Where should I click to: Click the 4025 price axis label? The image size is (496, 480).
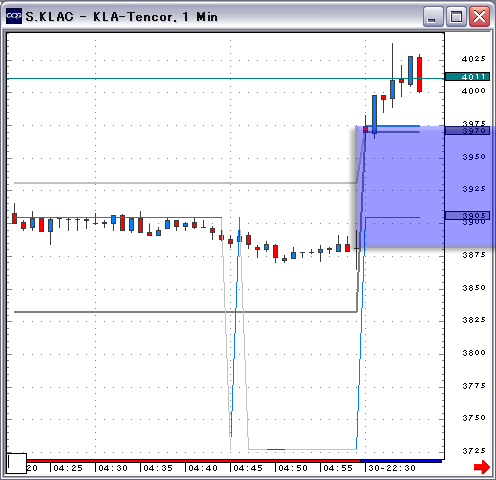tap(473, 59)
